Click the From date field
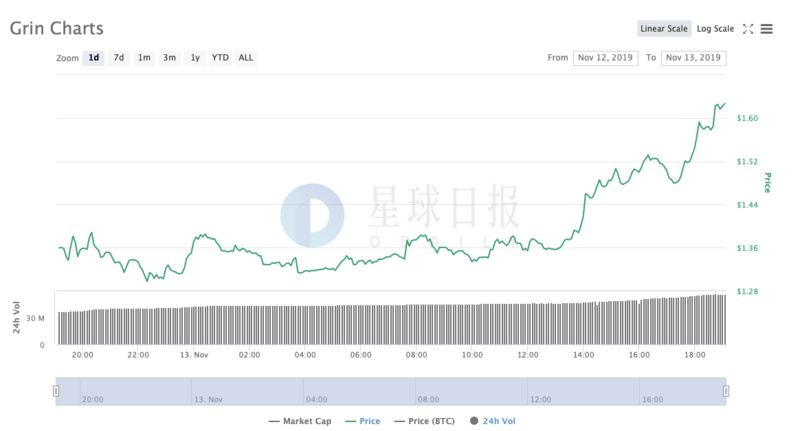Viewport: 800px width, 431px height. click(607, 58)
